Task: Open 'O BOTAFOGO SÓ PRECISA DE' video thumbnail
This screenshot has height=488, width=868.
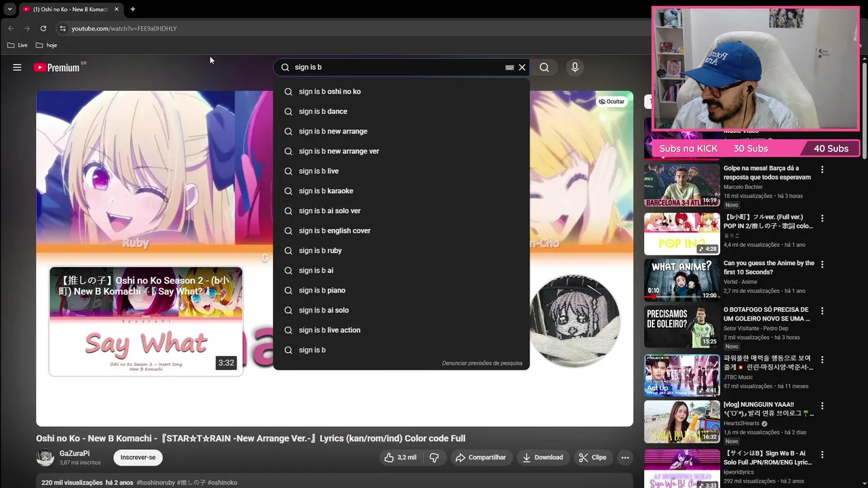Action: click(682, 327)
